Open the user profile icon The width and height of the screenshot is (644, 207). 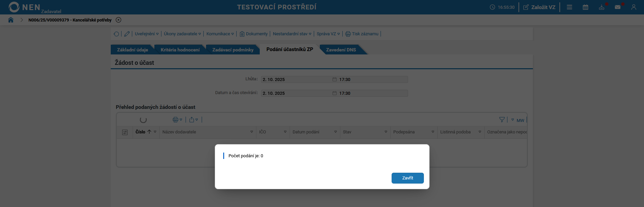634,7
